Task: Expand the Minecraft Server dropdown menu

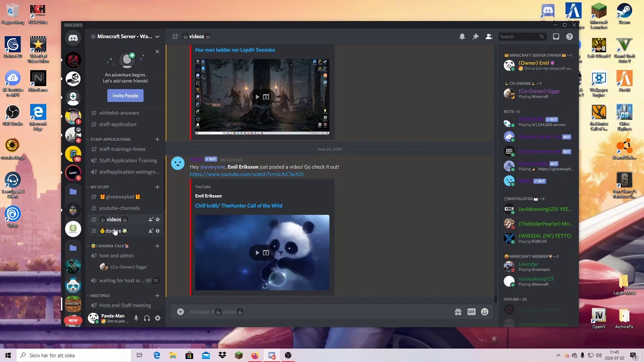Action: point(157,36)
